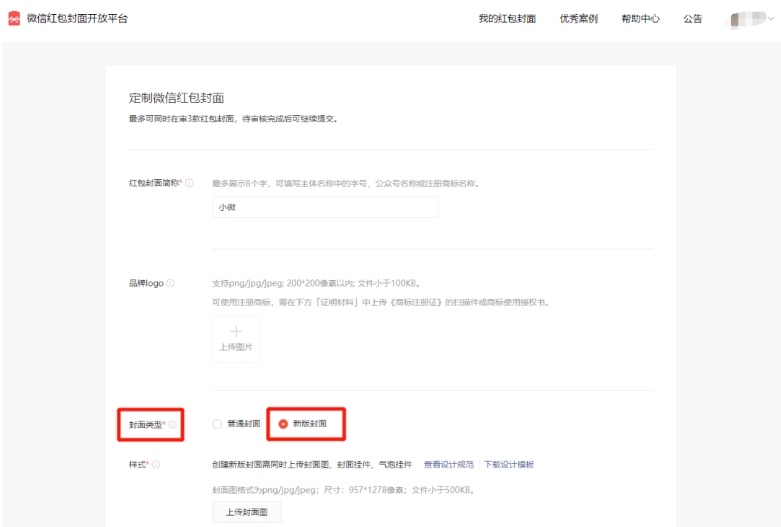Screen dimensions: 781x527
Task: Click the info icon beside 封面类型
Action: [172, 424]
